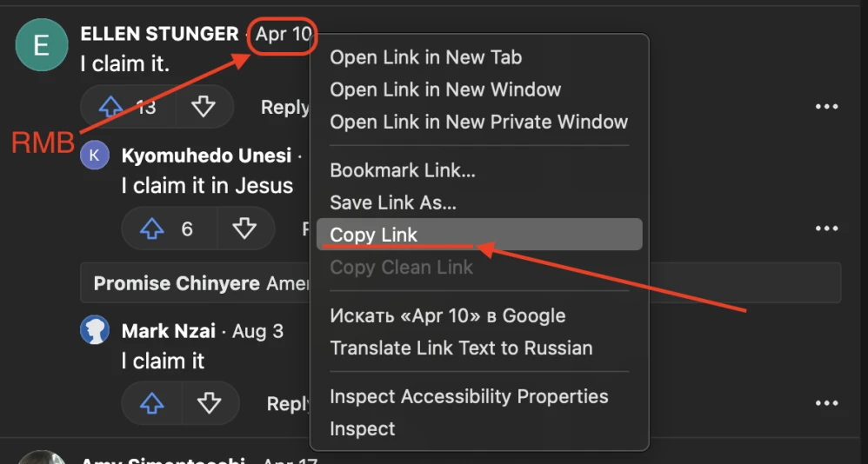Upvote Kyomuhedo Unesi's reply
868x464 pixels.
click(152, 229)
